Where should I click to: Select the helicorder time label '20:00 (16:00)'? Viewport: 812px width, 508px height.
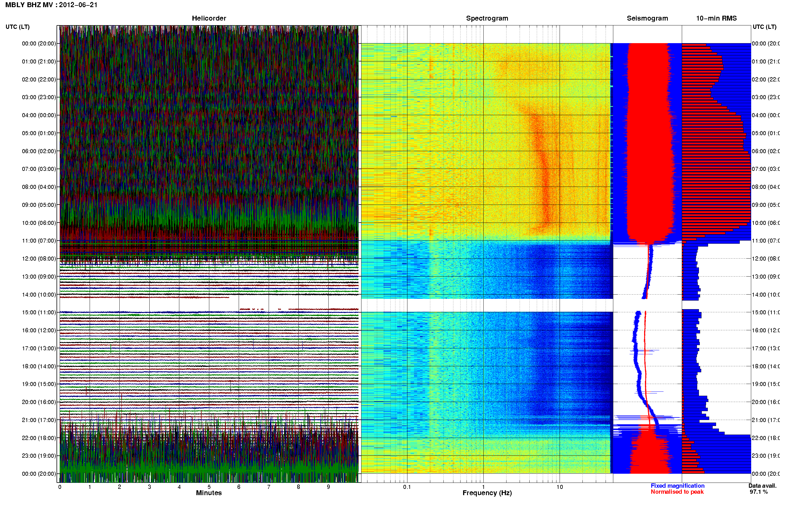point(39,402)
